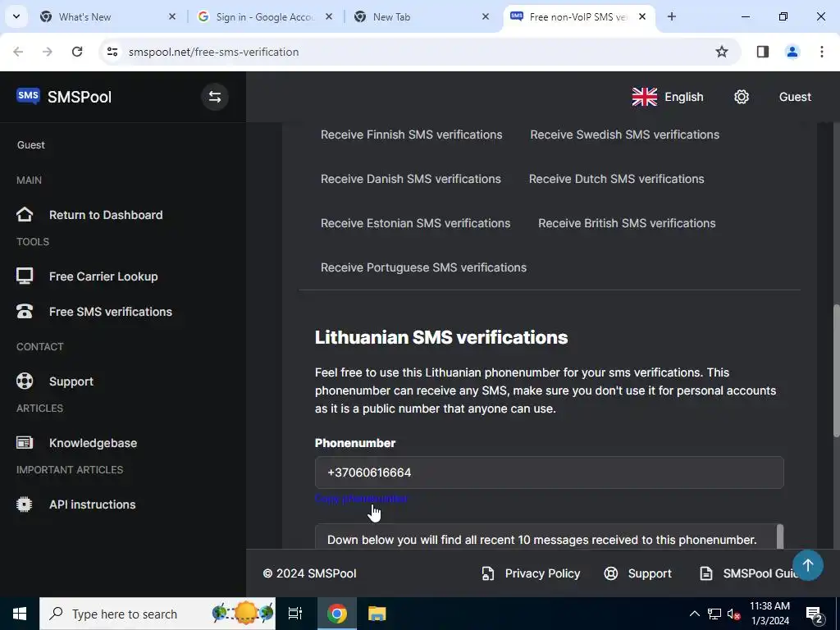Open the notification center icon
Viewport: 840px width, 630px height.
tap(815, 614)
